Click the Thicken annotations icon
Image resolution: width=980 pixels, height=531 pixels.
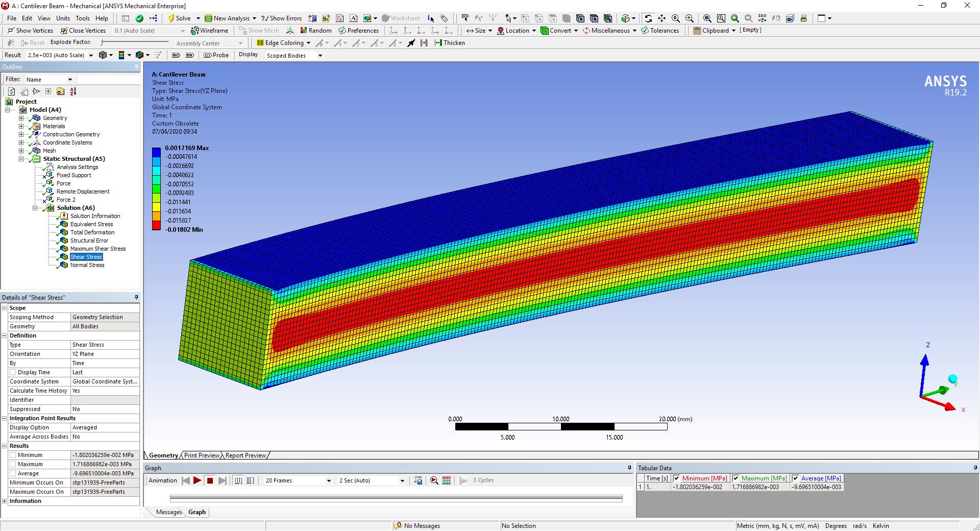point(450,43)
